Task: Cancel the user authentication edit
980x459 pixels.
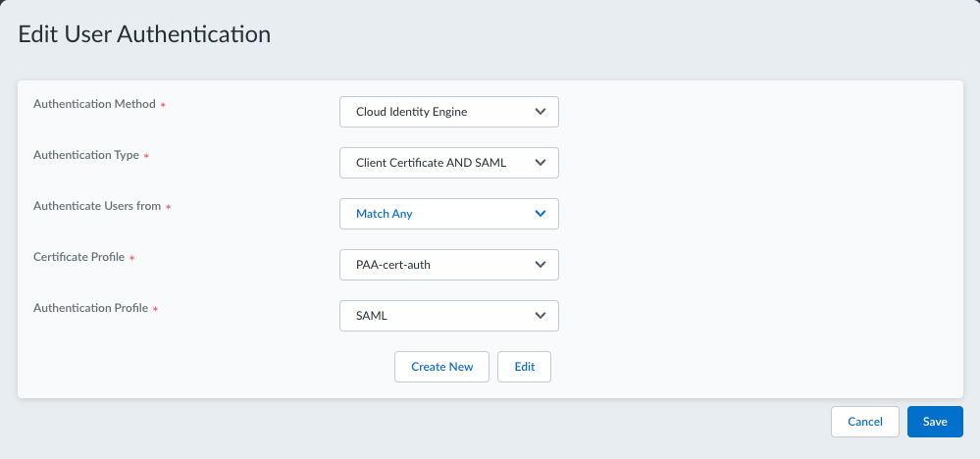Action: (x=865, y=422)
